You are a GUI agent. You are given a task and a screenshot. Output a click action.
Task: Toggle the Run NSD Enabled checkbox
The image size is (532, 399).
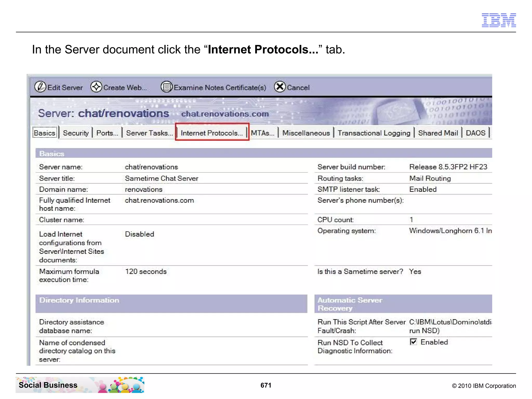pos(413,342)
